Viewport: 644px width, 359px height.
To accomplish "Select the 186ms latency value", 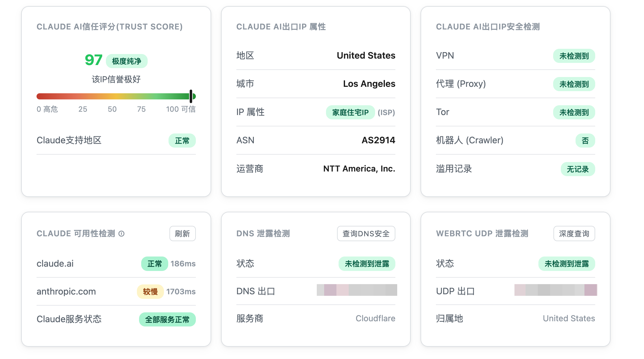I will click(x=183, y=264).
